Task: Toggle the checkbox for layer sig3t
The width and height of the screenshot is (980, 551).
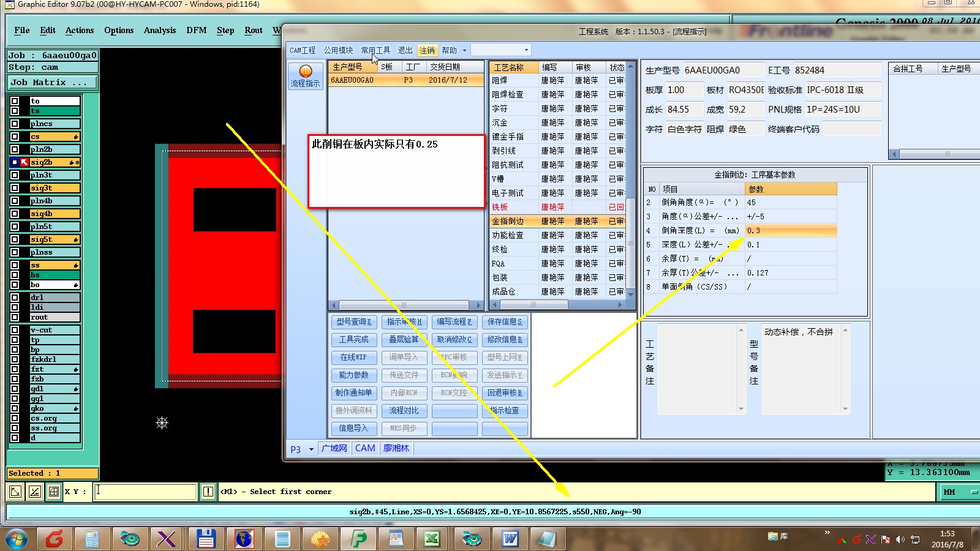Action: tap(15, 188)
